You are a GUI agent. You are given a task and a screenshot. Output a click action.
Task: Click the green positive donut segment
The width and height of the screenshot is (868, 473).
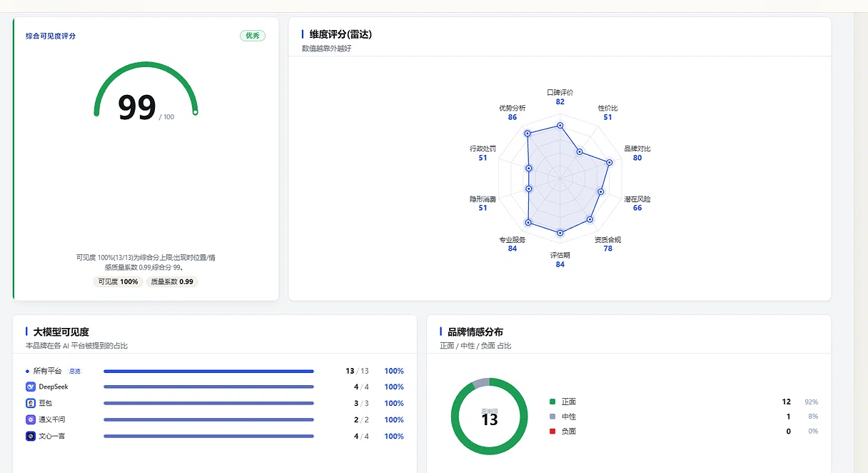(x=490, y=452)
